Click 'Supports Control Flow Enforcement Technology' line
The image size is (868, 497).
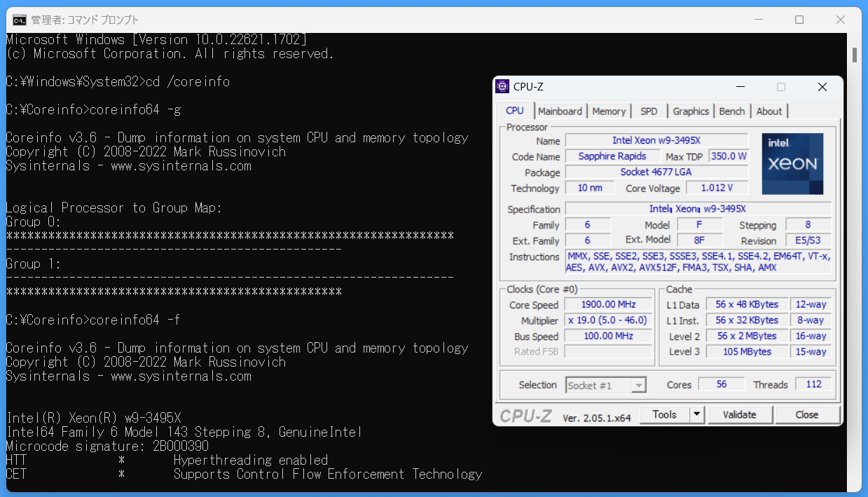pos(328,475)
